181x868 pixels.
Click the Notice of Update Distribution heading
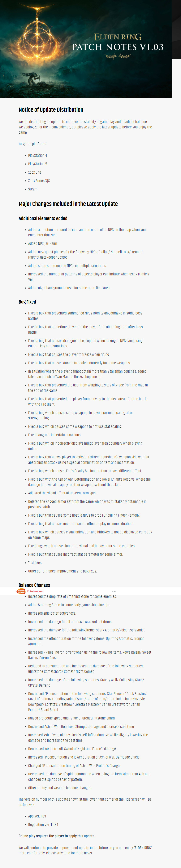click(51, 109)
